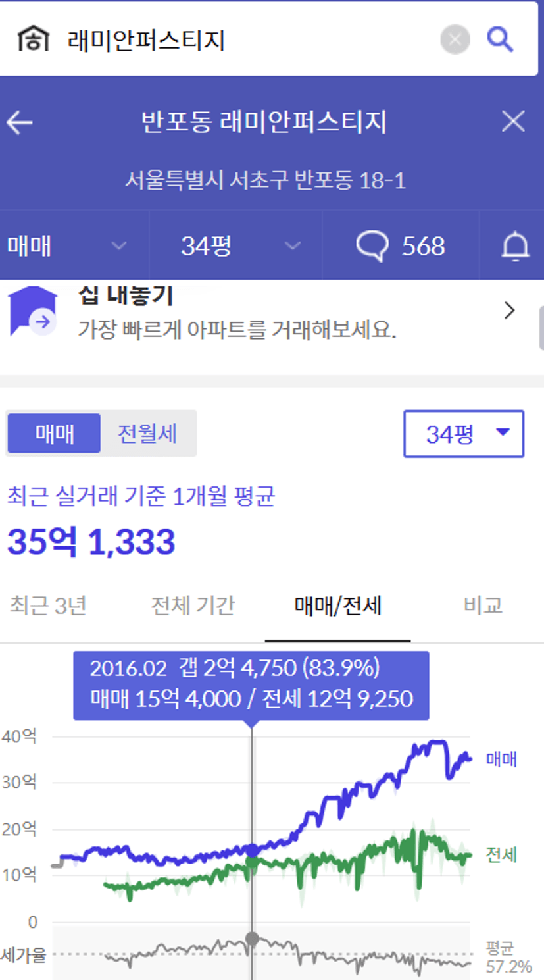Open the 집 내놓기 chevron arrow

pos(509,311)
